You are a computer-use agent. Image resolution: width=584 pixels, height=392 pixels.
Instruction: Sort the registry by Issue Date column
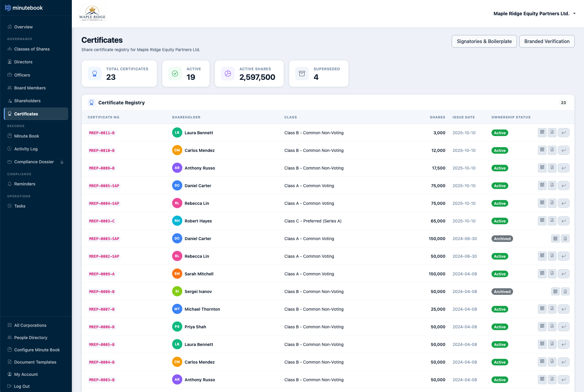click(x=464, y=117)
